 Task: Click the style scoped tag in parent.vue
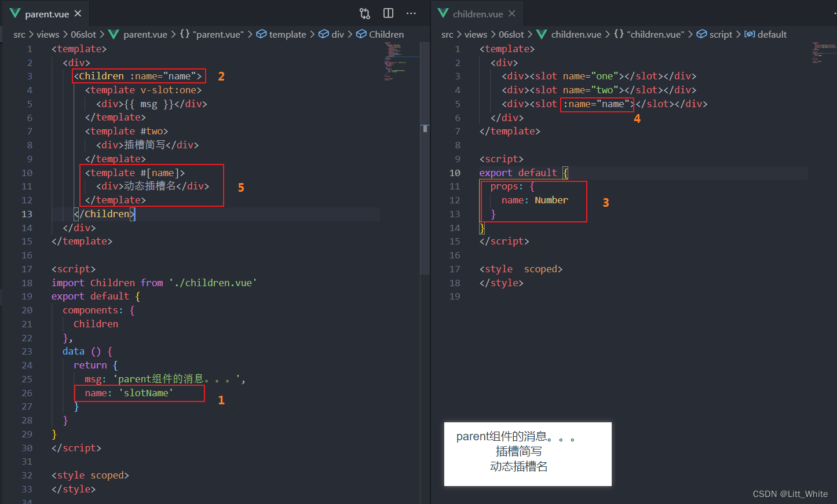click(90, 475)
